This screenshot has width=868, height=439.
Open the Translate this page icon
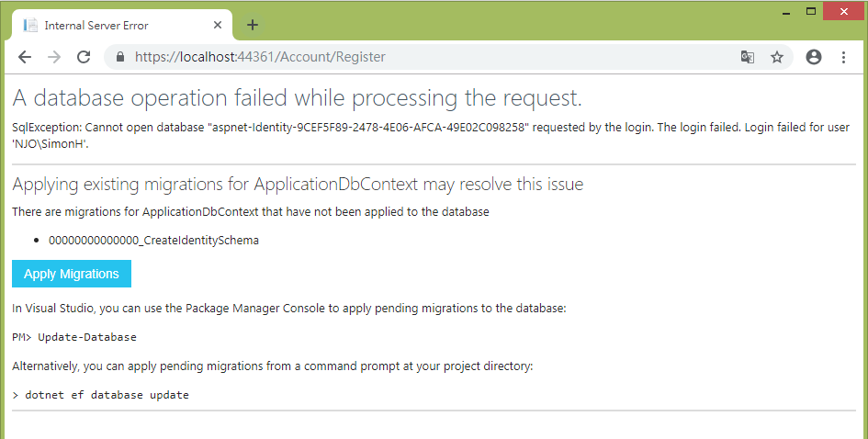[x=748, y=57]
